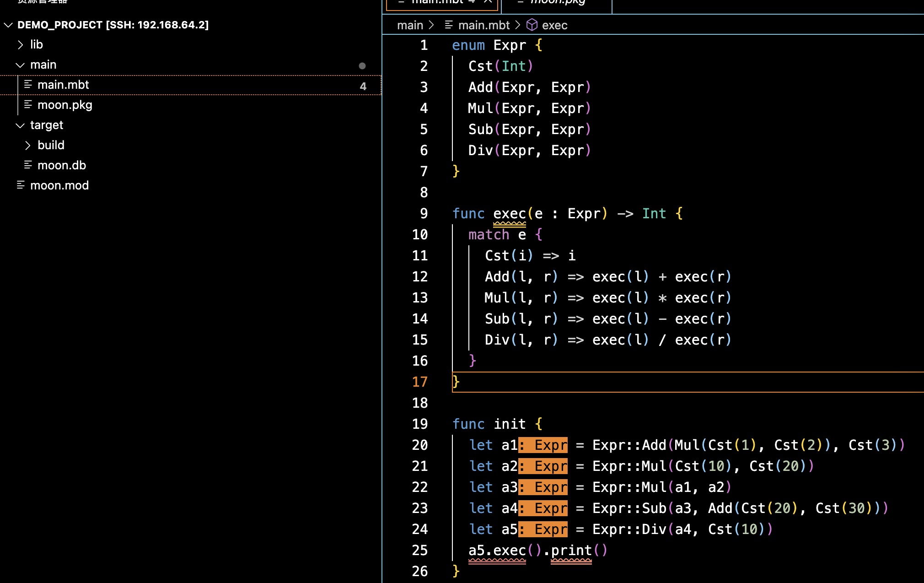Click highlighted line number 17
924x583 pixels.
[x=420, y=382]
